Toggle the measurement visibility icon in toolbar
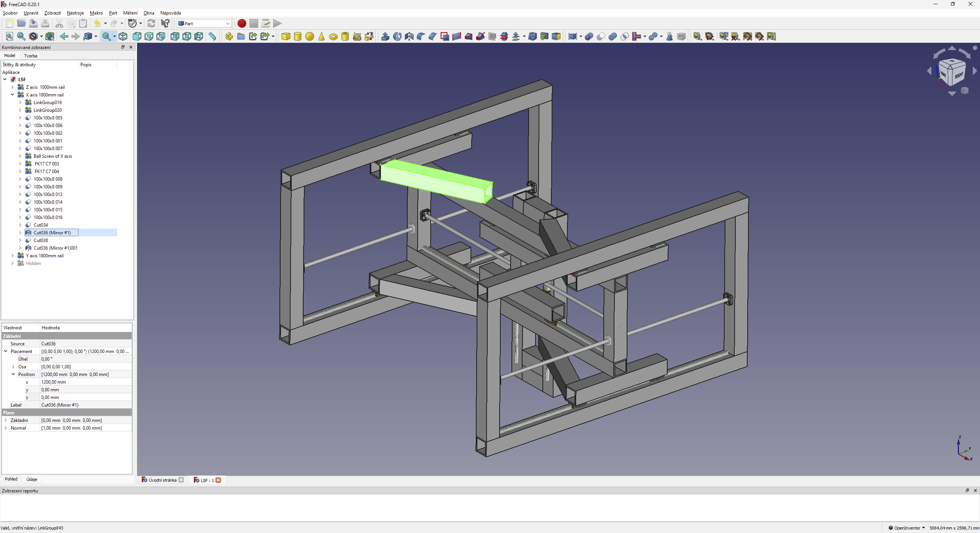 pyautogui.click(x=747, y=36)
